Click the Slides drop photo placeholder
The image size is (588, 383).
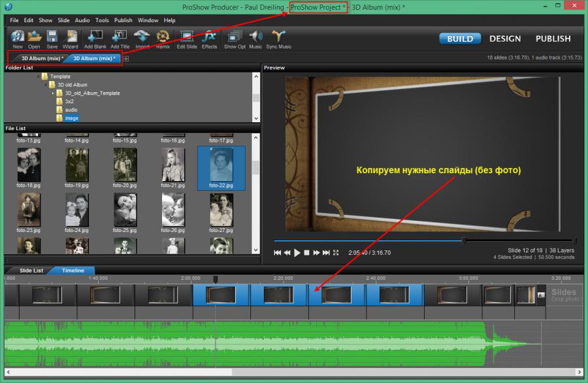pos(564,295)
